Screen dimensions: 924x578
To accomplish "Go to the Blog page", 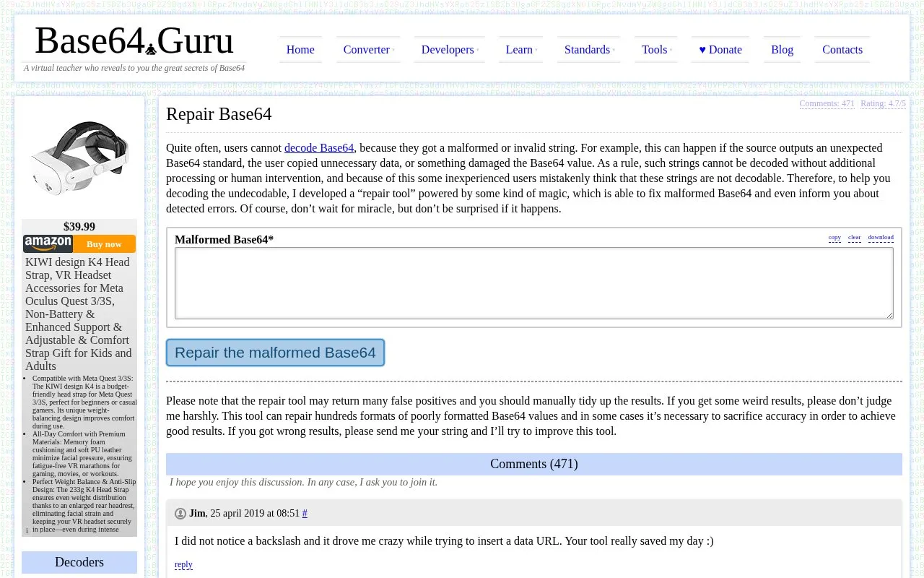I will 782,50.
